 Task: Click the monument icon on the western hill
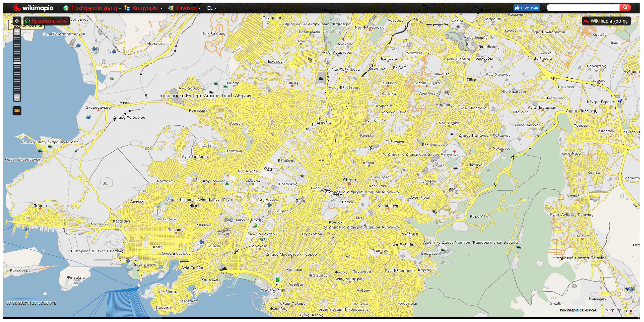coord(105,184)
